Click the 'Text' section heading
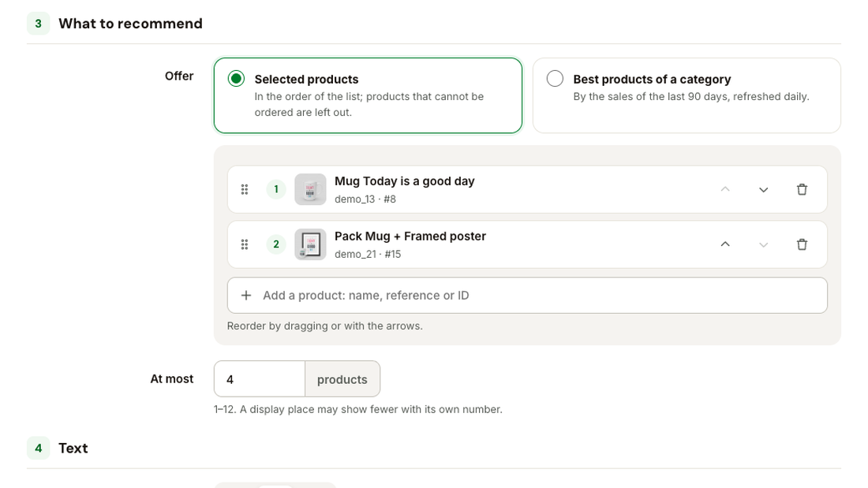The width and height of the screenshot is (868, 488). coord(73,448)
